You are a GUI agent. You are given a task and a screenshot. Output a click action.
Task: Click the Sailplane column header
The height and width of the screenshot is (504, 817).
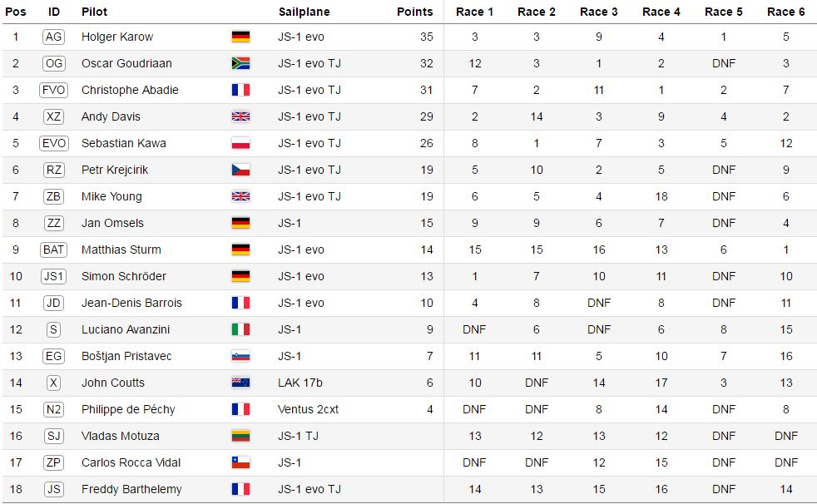pos(304,12)
